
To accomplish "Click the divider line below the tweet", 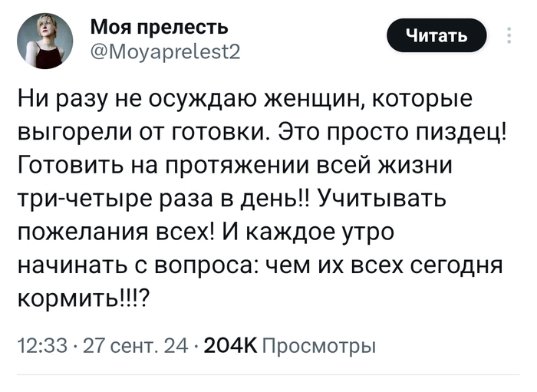I will pos(268,374).
